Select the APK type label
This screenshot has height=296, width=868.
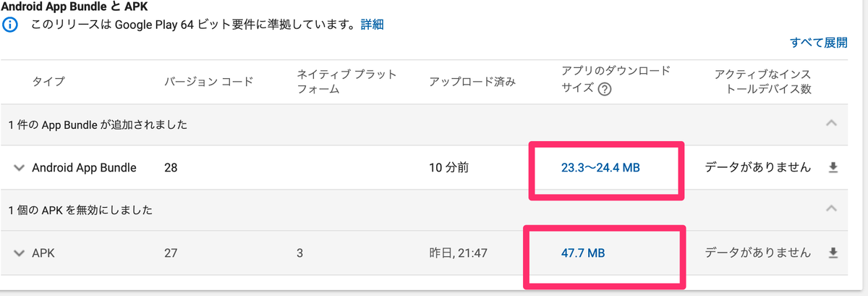43,253
